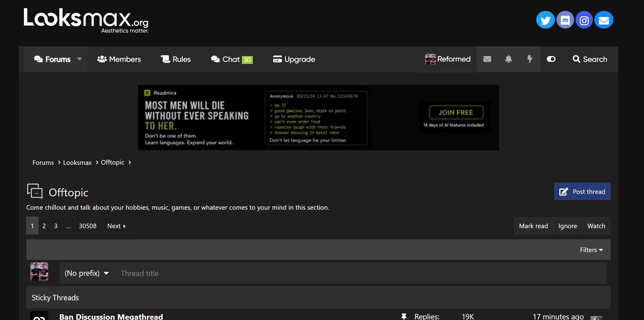
Task: Toggle the dark/light theme switch
Action: pyautogui.click(x=551, y=59)
